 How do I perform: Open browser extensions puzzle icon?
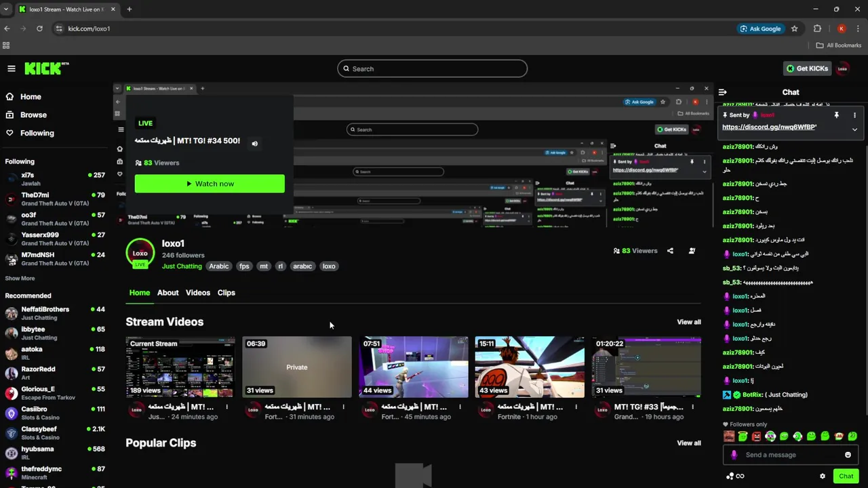[x=817, y=28]
